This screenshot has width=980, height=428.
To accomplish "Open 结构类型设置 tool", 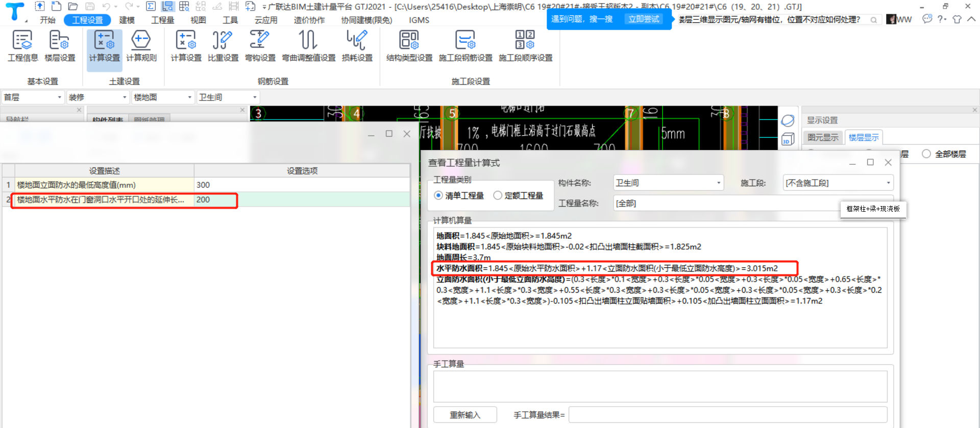I will pyautogui.click(x=409, y=46).
